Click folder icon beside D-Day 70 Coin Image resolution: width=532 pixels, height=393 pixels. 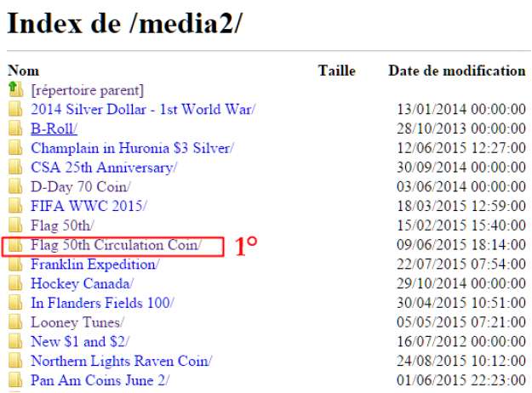(15, 186)
